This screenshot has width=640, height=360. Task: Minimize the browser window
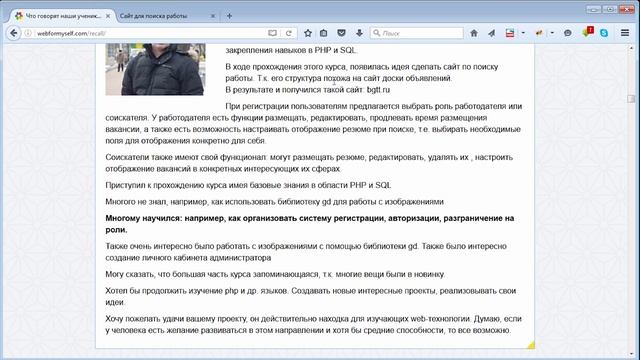593,9
